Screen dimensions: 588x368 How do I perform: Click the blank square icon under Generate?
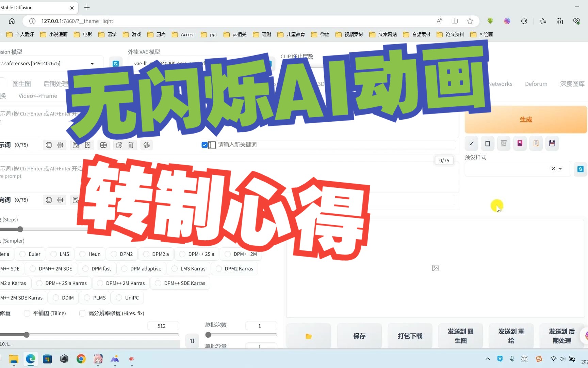tap(488, 143)
